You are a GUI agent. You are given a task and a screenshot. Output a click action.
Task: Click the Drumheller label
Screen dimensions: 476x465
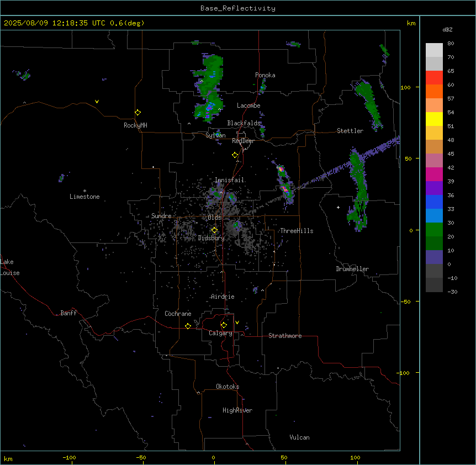[x=352, y=269]
